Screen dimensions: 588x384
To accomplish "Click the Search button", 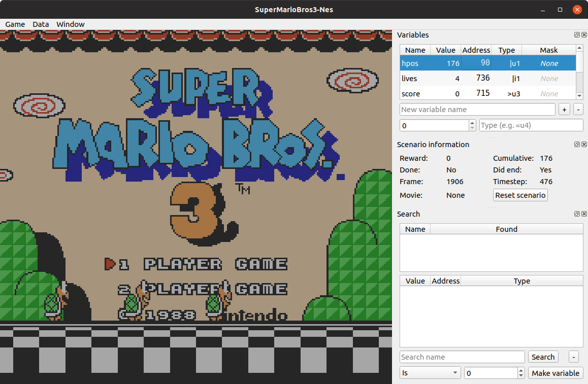I will [543, 357].
